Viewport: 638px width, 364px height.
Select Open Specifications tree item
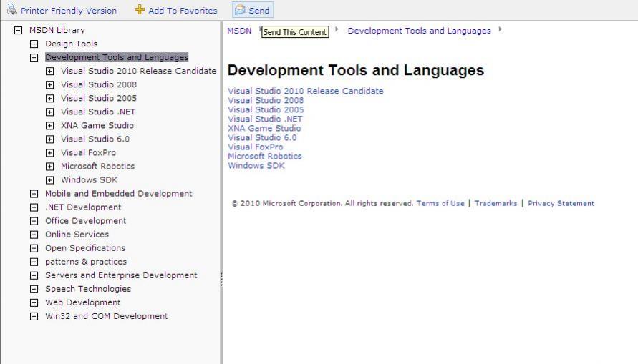85,248
